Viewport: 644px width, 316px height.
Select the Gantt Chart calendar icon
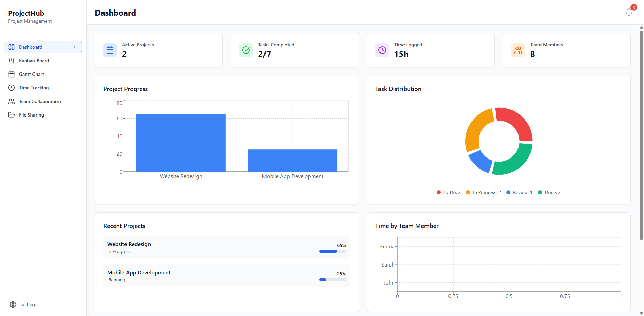coord(12,74)
